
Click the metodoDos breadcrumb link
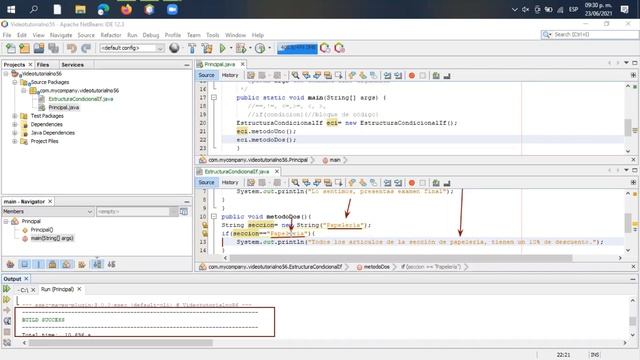[376, 267]
